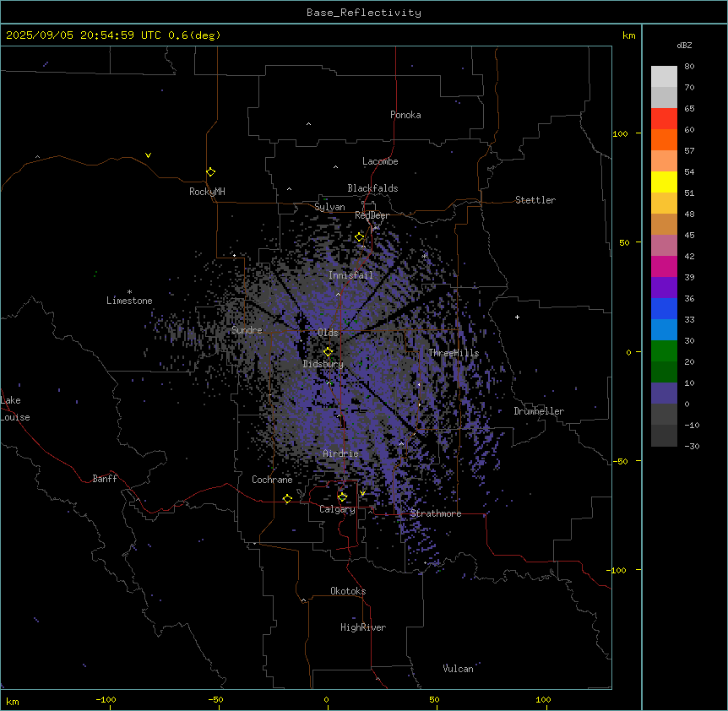Select the pink 45 dBZ legend swatch
Screen dimensions: 728x711
pyautogui.click(x=664, y=245)
